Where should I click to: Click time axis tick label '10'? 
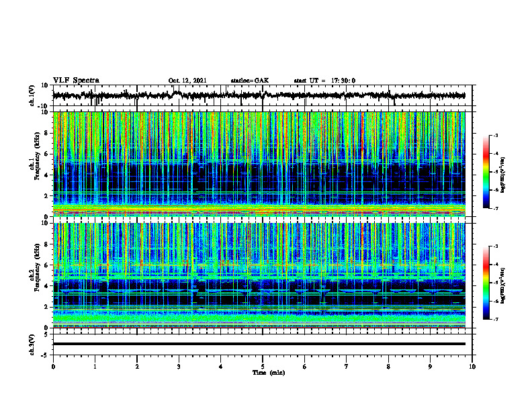472,367
